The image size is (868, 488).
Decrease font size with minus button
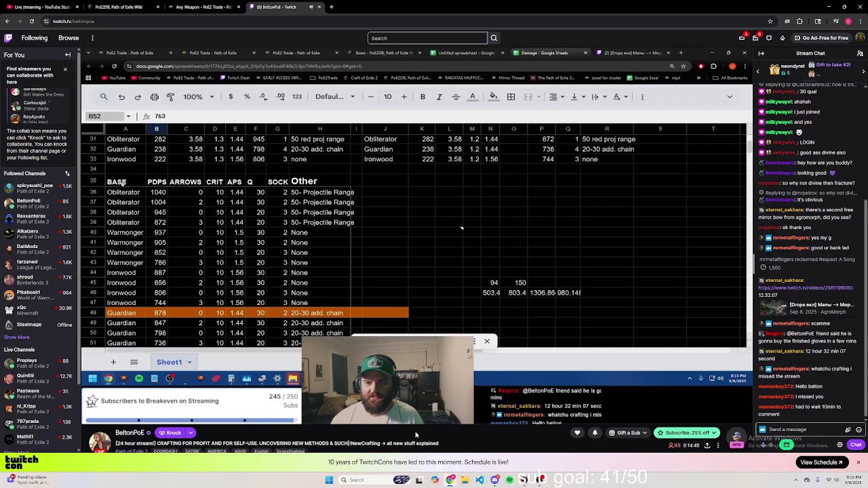tap(371, 97)
